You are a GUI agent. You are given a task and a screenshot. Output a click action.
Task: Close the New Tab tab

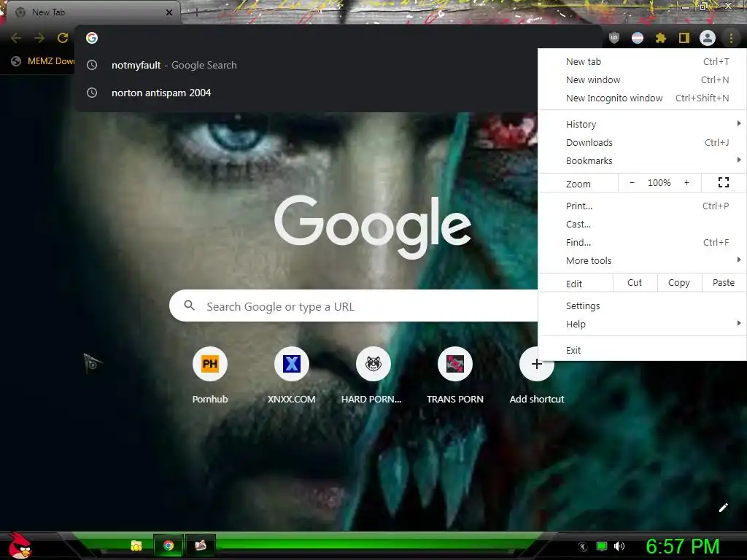pos(169,12)
